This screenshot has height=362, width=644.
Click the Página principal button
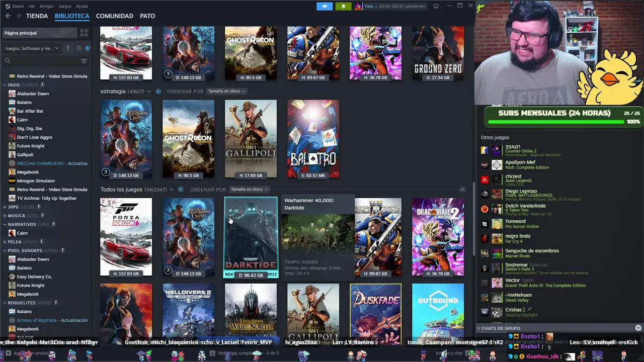point(40,33)
